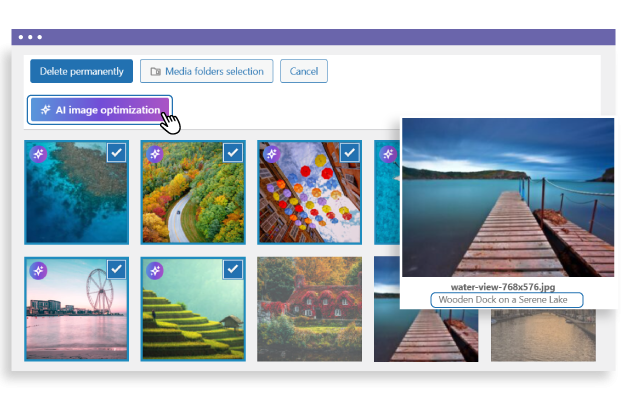This screenshot has width=630, height=400.
Task: Click AI sparkle badge on Ferris wheel image
Action: pos(39,271)
